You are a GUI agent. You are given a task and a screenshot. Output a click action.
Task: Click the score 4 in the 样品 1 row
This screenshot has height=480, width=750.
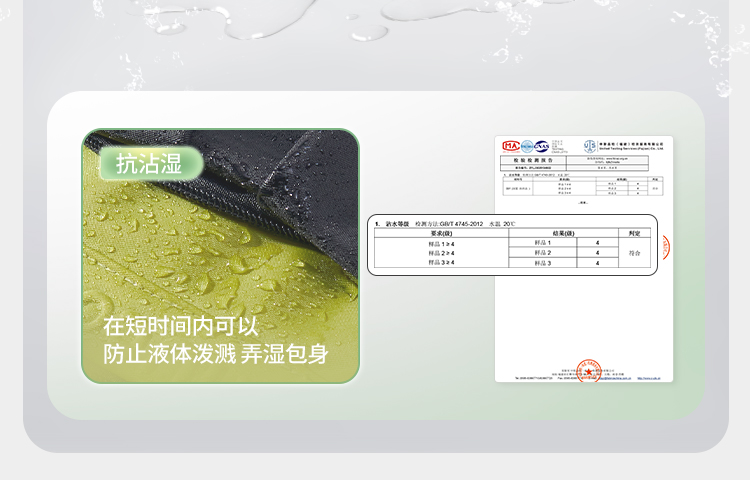point(597,243)
